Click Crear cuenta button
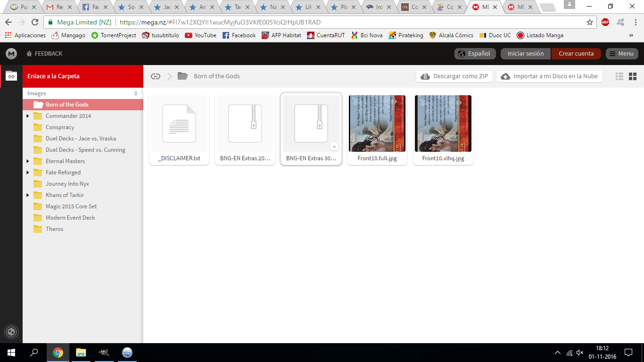This screenshot has height=362, width=644. point(576,54)
